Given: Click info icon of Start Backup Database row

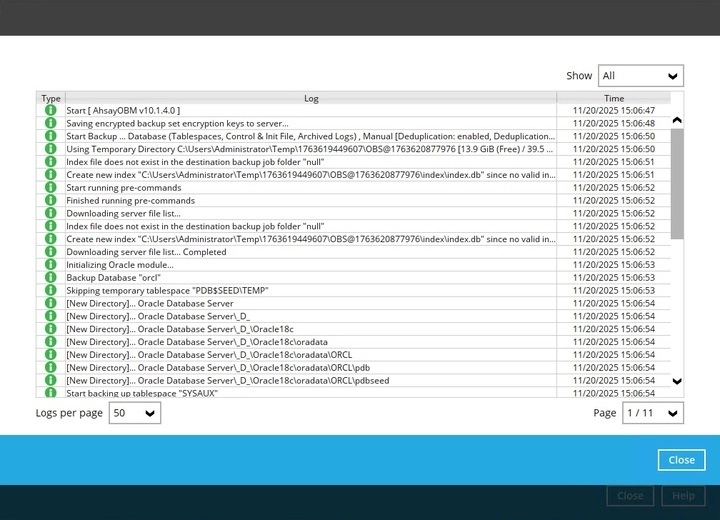Looking at the screenshot, I should (x=51, y=136).
